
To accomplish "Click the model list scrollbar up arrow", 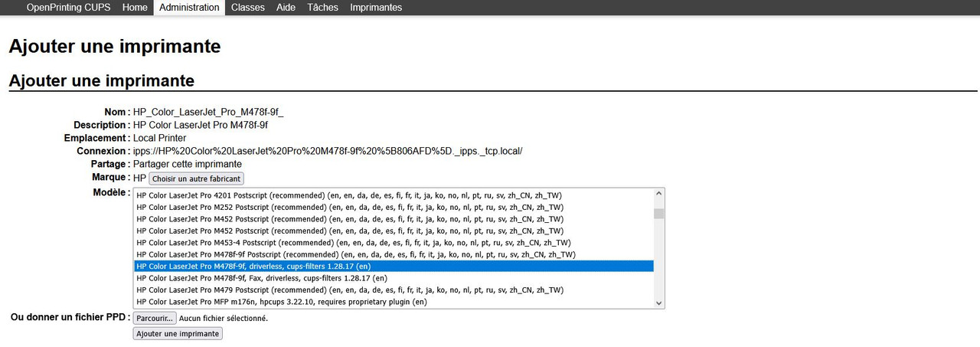I will pos(659,195).
